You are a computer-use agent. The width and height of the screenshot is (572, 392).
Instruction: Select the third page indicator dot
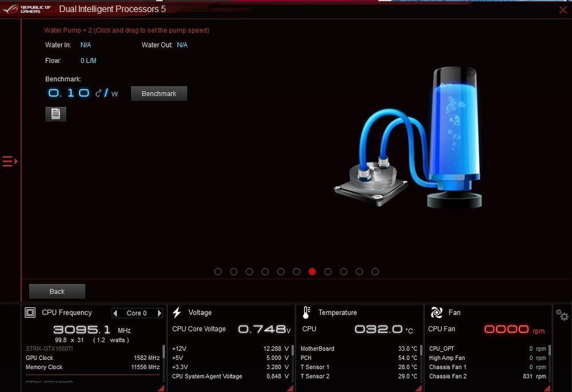(250, 272)
